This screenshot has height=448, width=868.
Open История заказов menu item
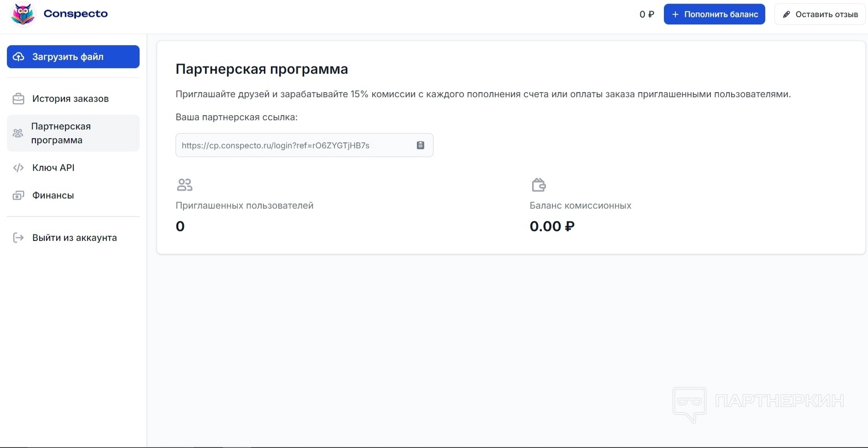pos(73,99)
